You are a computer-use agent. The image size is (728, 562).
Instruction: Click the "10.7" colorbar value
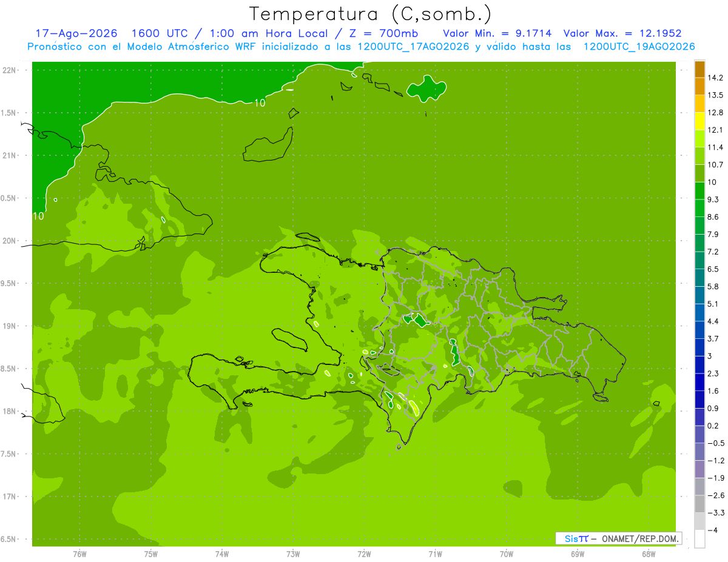716,165
